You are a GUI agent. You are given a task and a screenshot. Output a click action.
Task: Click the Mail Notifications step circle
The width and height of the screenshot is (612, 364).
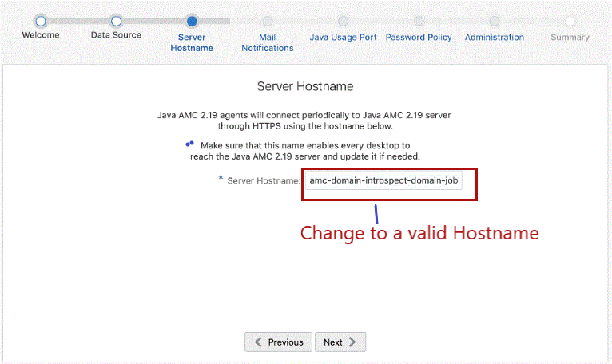268,21
